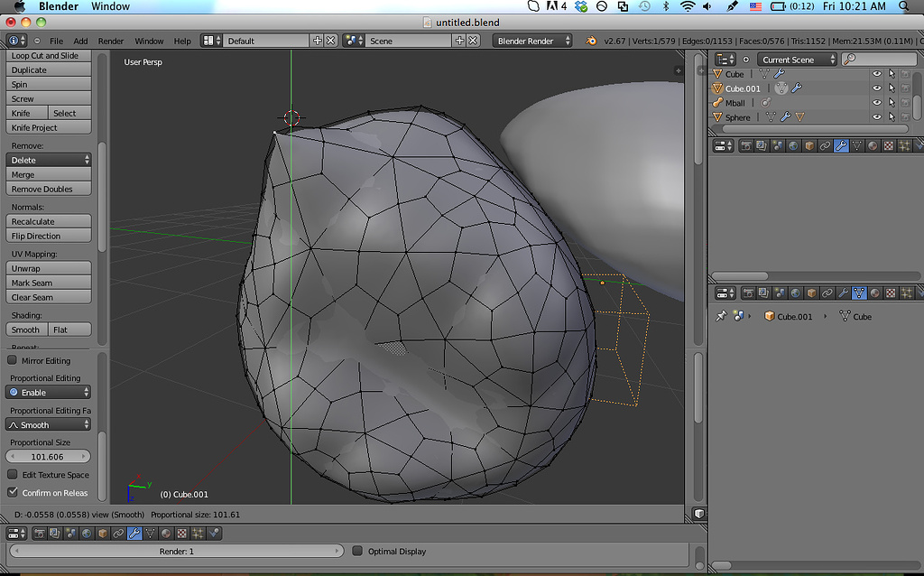Enable the Edit Texture Space checkbox

click(x=13, y=474)
